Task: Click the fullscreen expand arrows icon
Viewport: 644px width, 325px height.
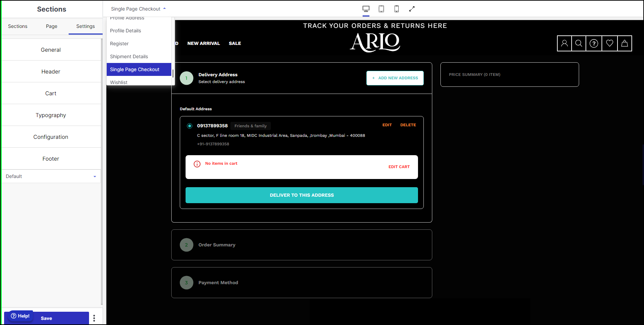Action: click(x=412, y=9)
